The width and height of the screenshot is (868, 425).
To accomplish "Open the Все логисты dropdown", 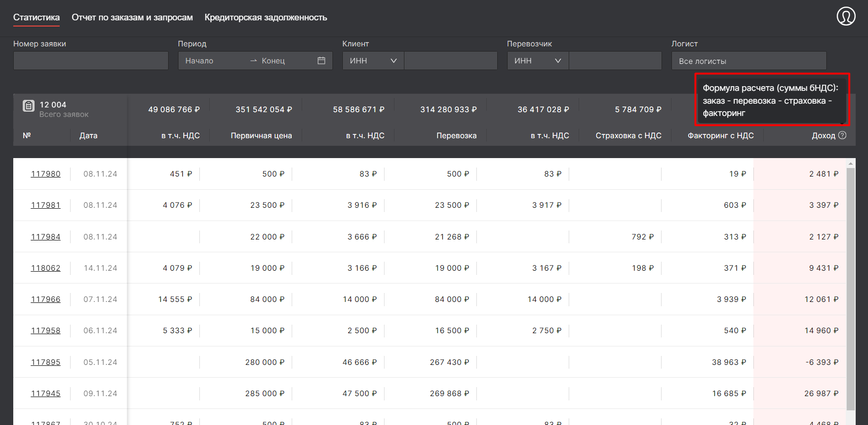I will coord(749,61).
